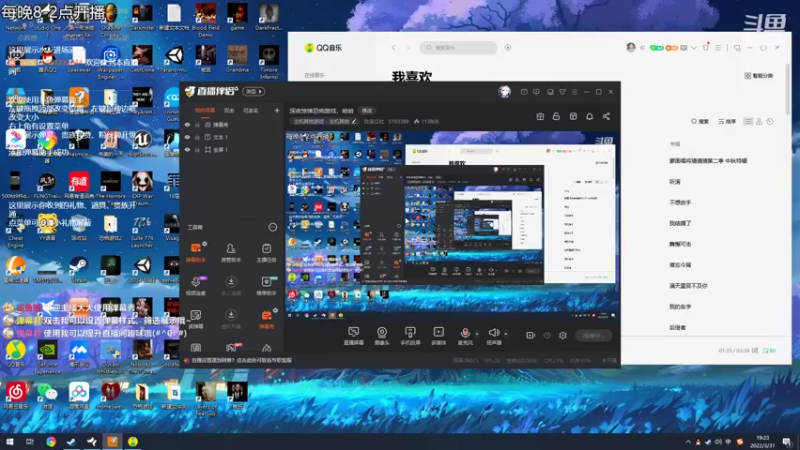This screenshot has width=800, height=450.
Task: Open the 榜单助手 tool
Action: [266, 286]
